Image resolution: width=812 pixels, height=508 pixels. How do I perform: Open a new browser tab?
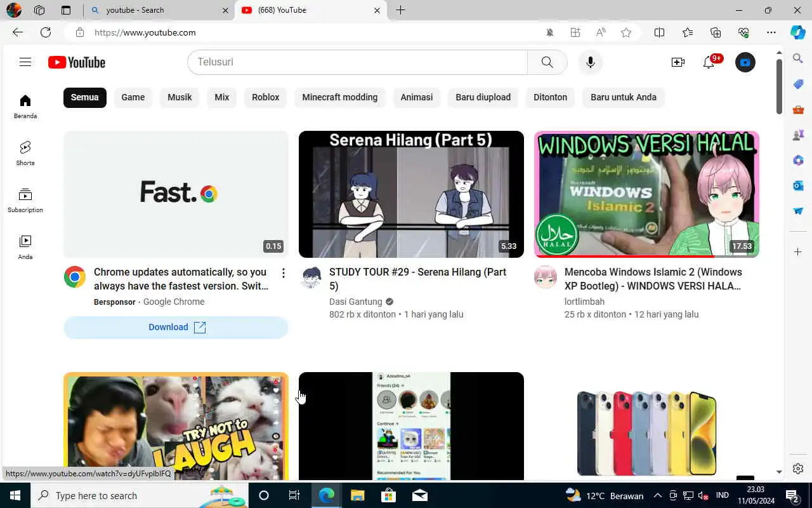coord(400,10)
